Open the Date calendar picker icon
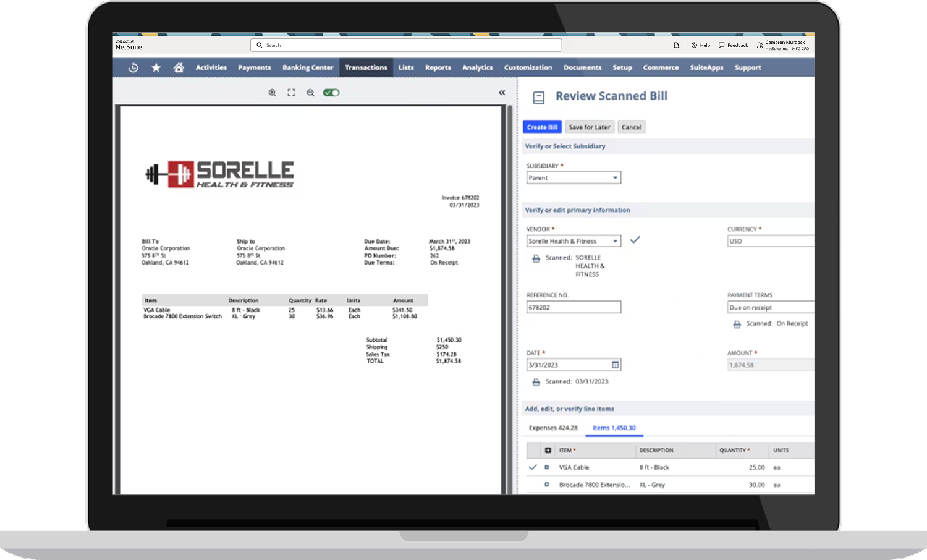 coord(616,365)
